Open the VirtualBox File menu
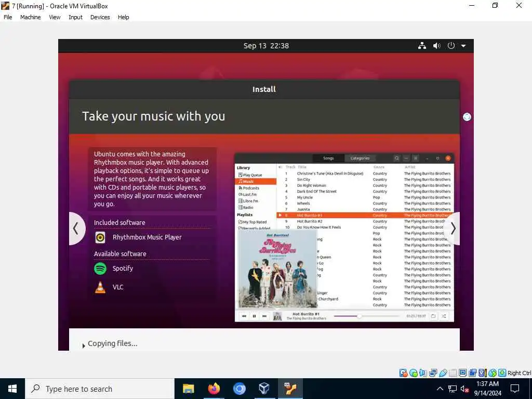532x399 pixels. (8, 17)
